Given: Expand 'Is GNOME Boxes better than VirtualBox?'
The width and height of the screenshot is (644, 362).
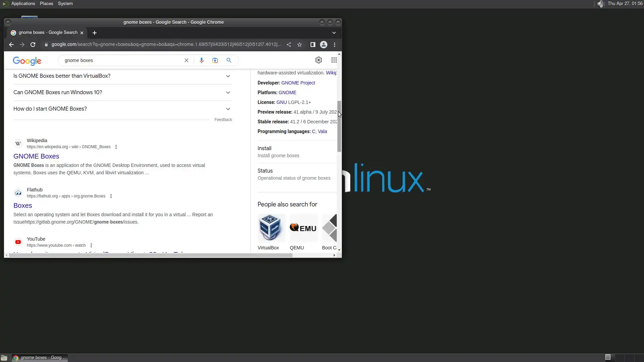Looking at the screenshot, I should pyautogui.click(x=228, y=76).
